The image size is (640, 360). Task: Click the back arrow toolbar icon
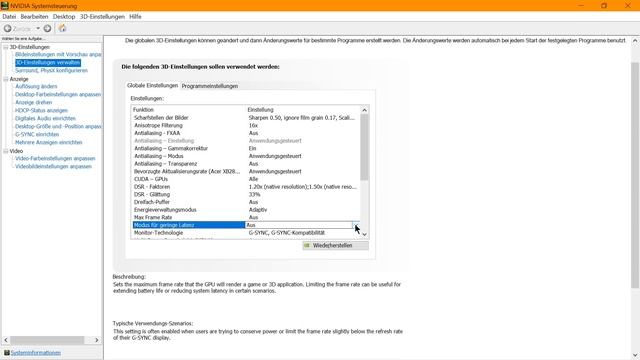pyautogui.click(x=8, y=29)
